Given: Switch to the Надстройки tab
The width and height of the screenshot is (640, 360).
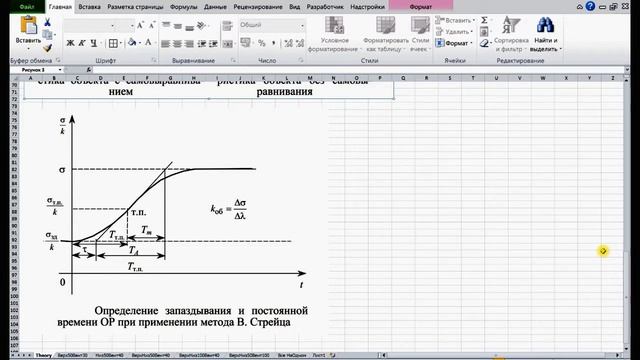Looking at the screenshot, I should (367, 7).
